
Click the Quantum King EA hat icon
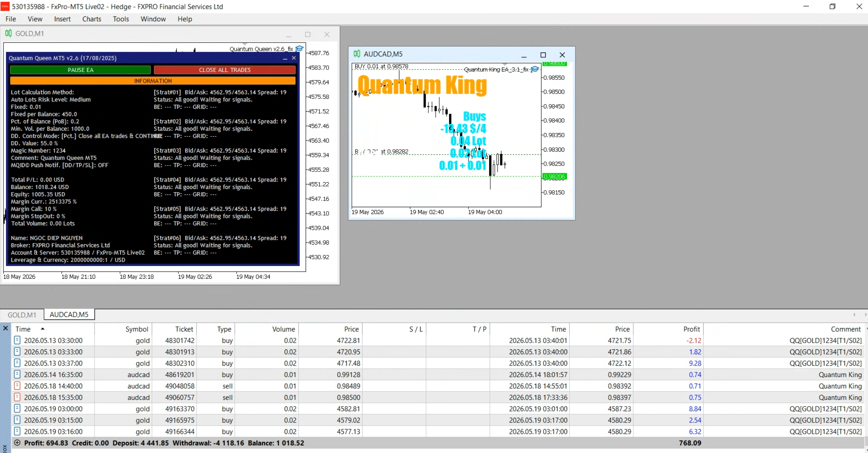pos(535,69)
